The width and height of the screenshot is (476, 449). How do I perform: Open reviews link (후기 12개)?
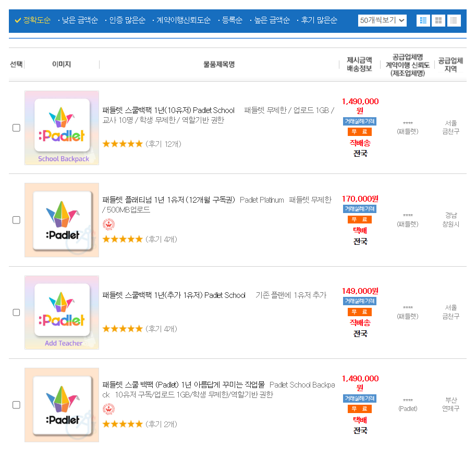tap(163, 144)
